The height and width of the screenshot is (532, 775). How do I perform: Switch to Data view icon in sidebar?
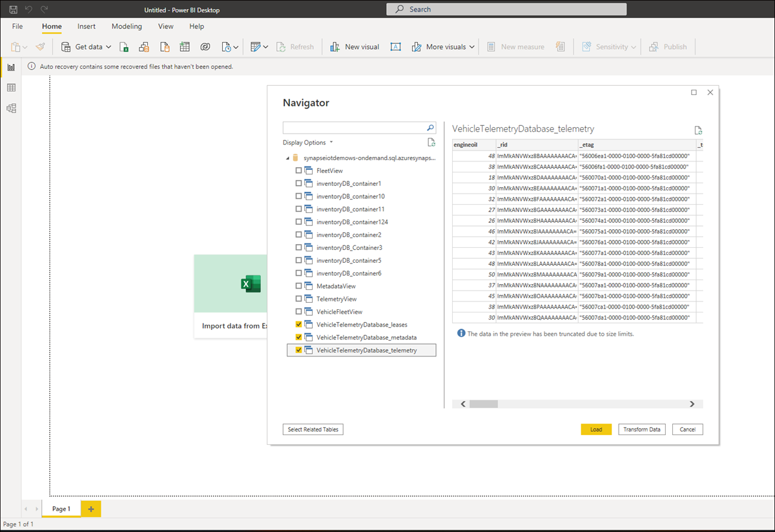(x=11, y=88)
